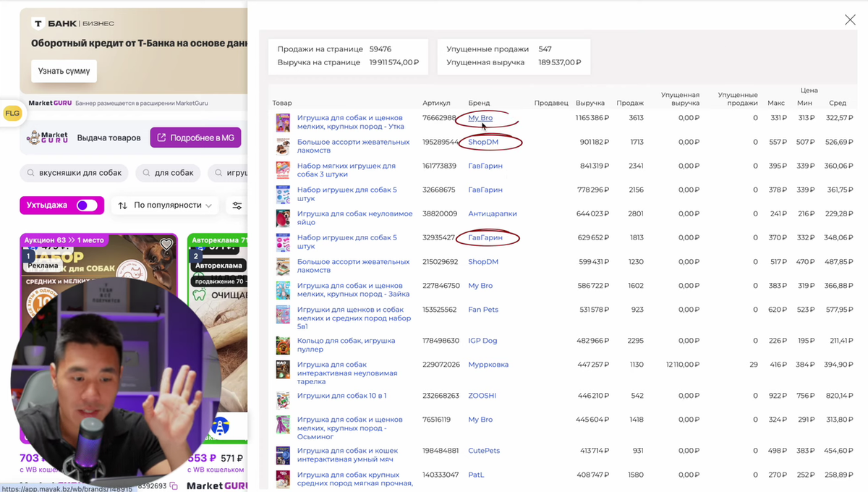The image size is (868, 492).
Task: Open the filters slider icon
Action: pos(237,205)
